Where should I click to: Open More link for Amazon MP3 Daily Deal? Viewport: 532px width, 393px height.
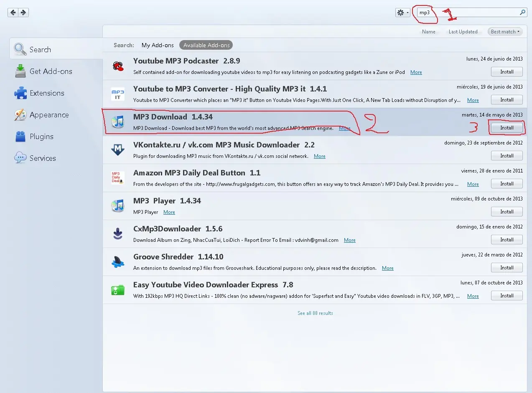click(473, 184)
